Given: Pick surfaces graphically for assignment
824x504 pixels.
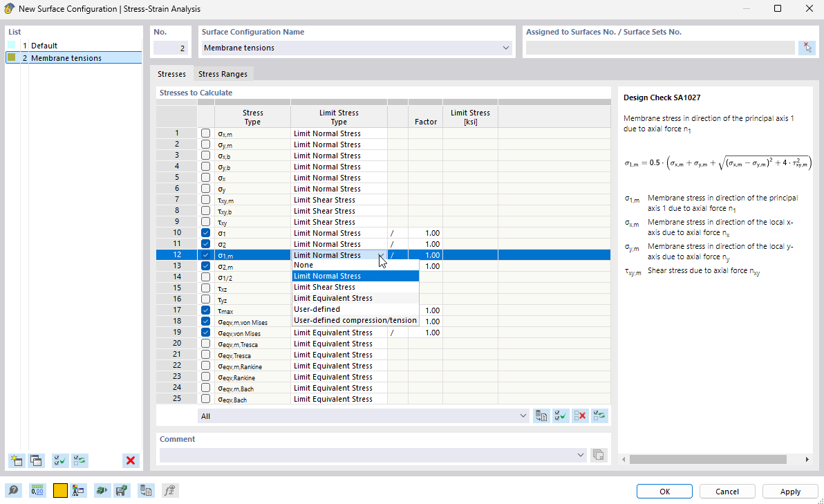Looking at the screenshot, I should (807, 46).
